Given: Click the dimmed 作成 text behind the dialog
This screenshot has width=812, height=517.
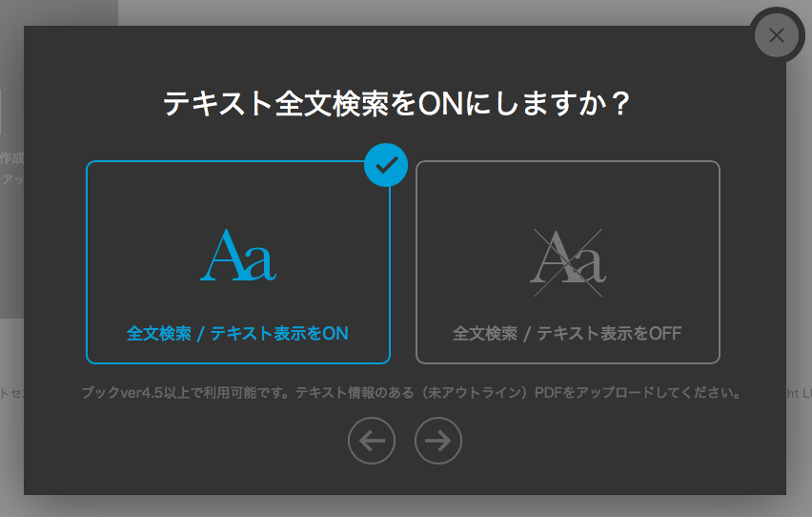Looking at the screenshot, I should 11,157.
